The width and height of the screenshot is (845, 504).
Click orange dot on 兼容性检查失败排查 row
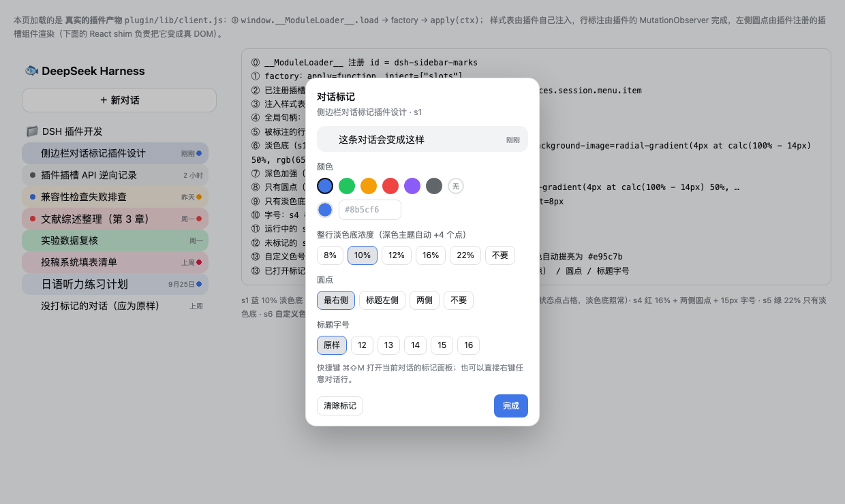pyautogui.click(x=199, y=197)
